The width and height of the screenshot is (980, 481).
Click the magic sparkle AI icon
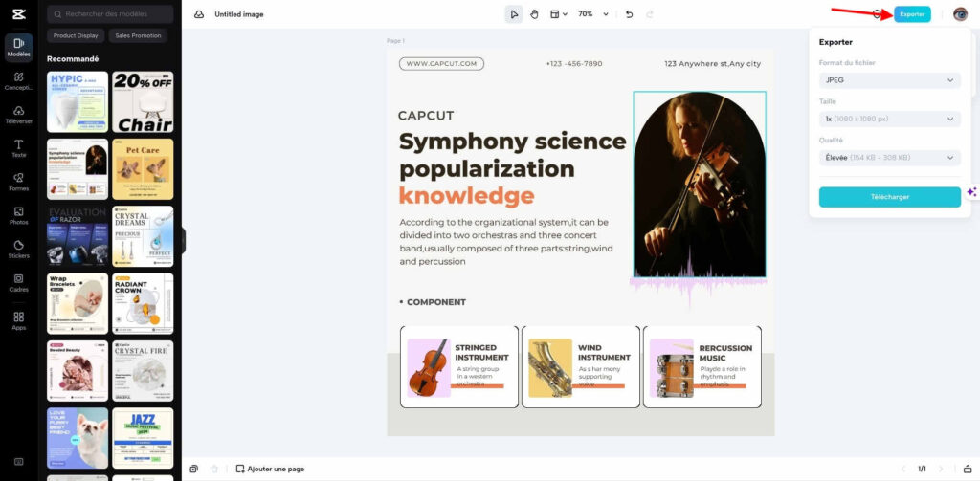971,192
